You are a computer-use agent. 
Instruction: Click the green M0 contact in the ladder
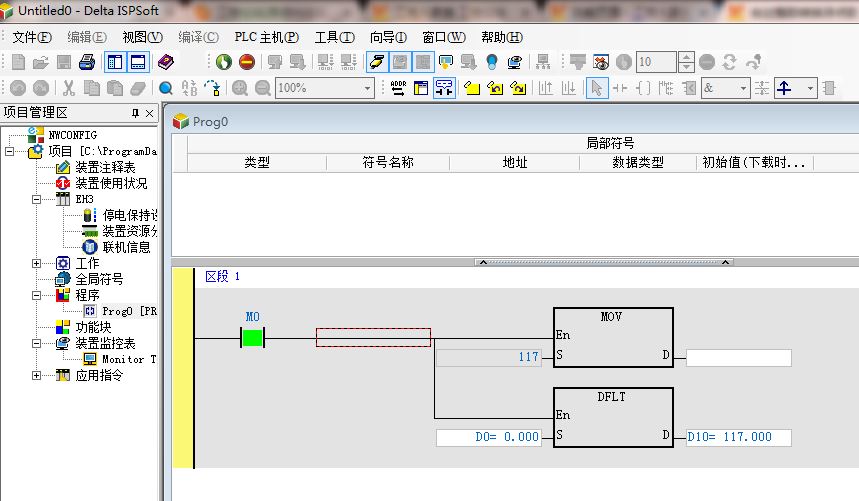(x=252, y=338)
